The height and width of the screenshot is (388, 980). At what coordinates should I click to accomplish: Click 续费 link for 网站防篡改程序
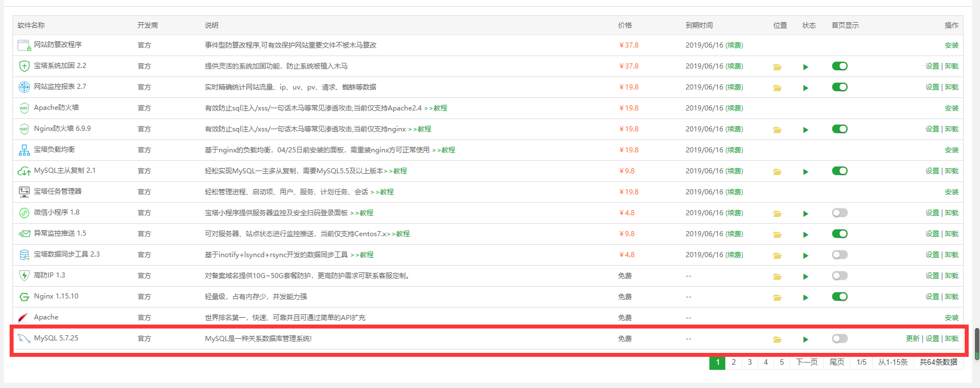734,45
